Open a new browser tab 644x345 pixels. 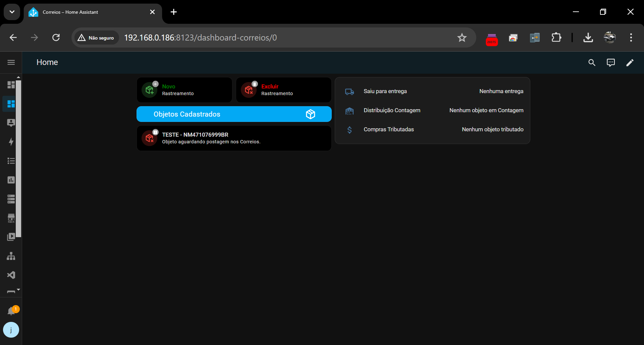(174, 12)
